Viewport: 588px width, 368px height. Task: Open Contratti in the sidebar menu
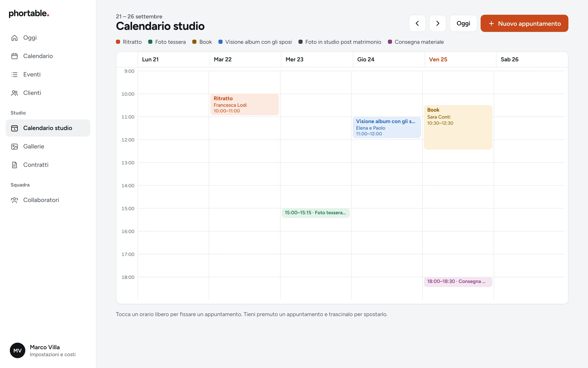coord(48,165)
